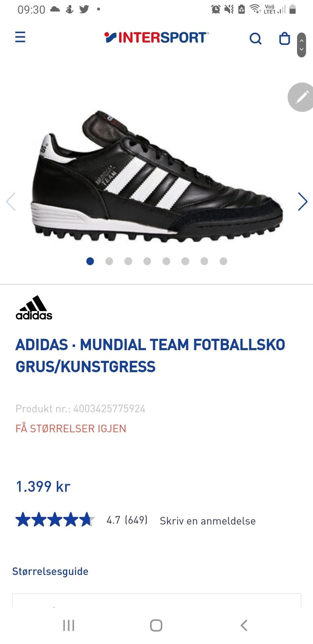
Task: Tap the pencil edit floating button
Action: pyautogui.click(x=301, y=97)
